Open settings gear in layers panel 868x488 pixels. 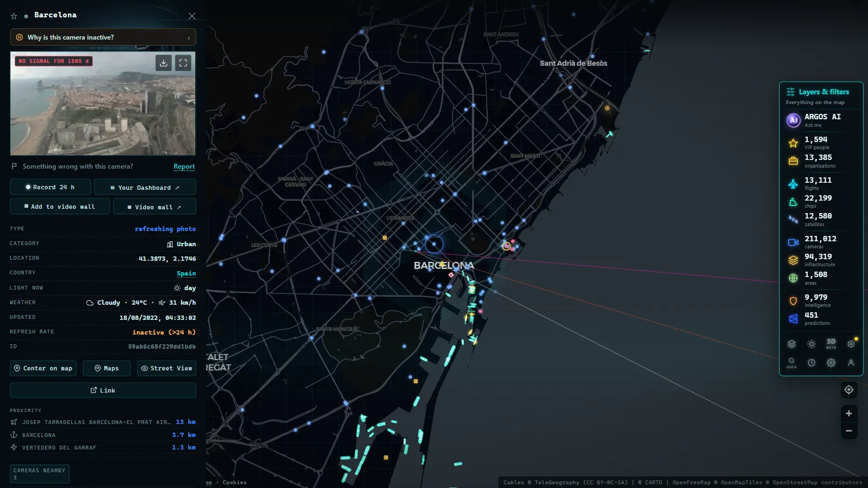tap(831, 363)
